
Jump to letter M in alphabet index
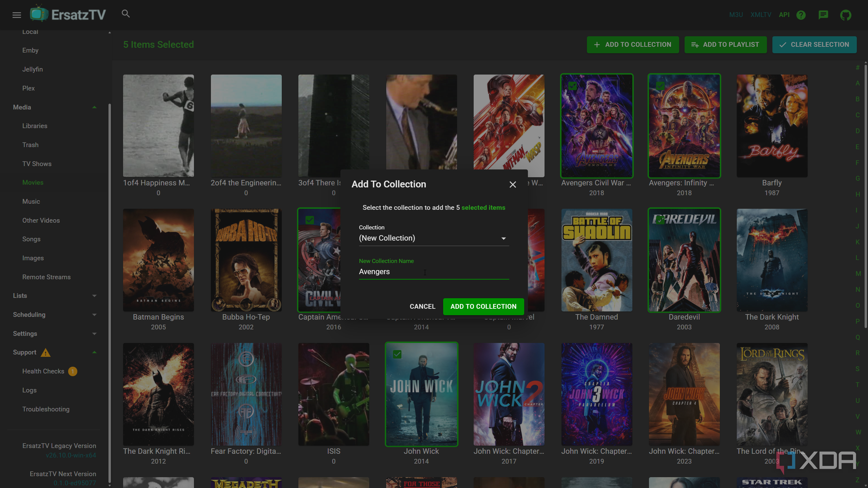pos(858,273)
